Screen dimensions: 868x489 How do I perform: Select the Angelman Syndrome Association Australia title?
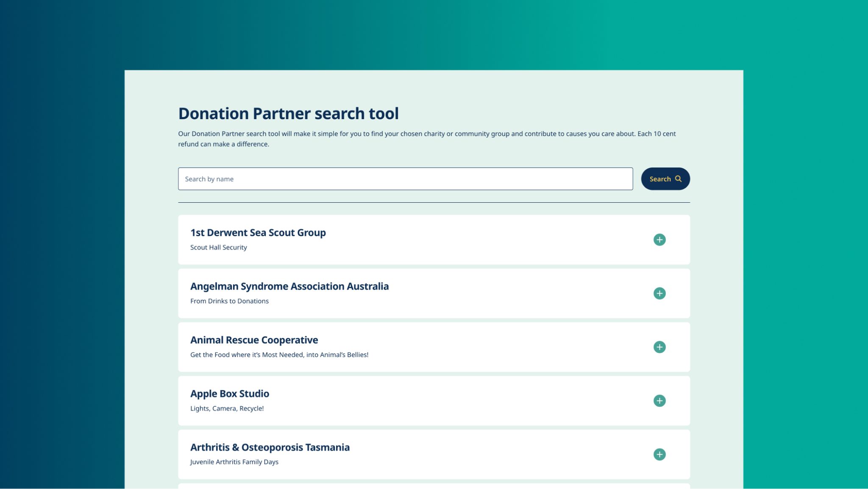pyautogui.click(x=289, y=286)
